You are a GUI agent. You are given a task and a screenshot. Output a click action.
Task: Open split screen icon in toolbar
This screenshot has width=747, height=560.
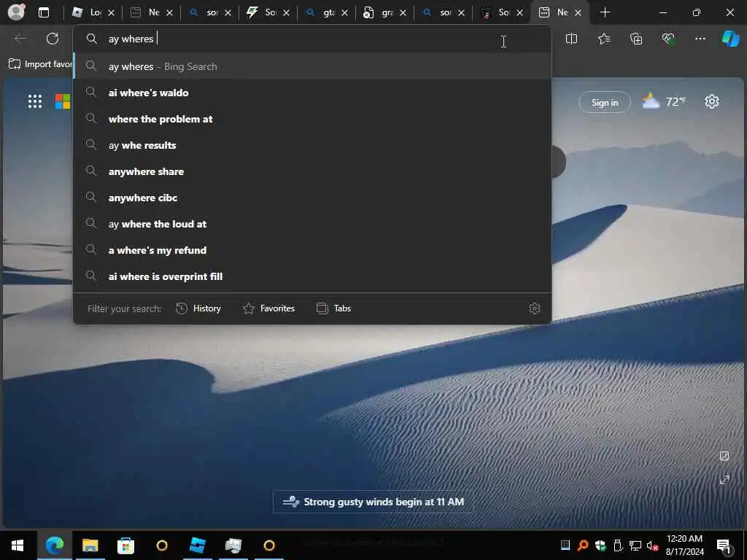pos(571,39)
